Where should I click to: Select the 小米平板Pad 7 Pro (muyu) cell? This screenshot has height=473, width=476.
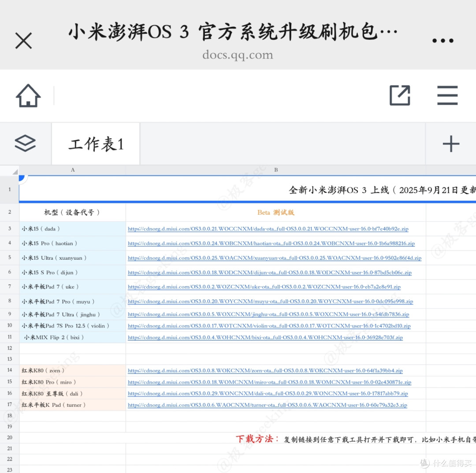(72, 302)
